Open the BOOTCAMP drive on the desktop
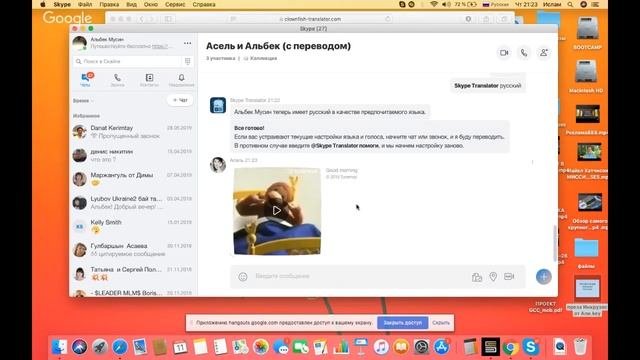 [587, 33]
